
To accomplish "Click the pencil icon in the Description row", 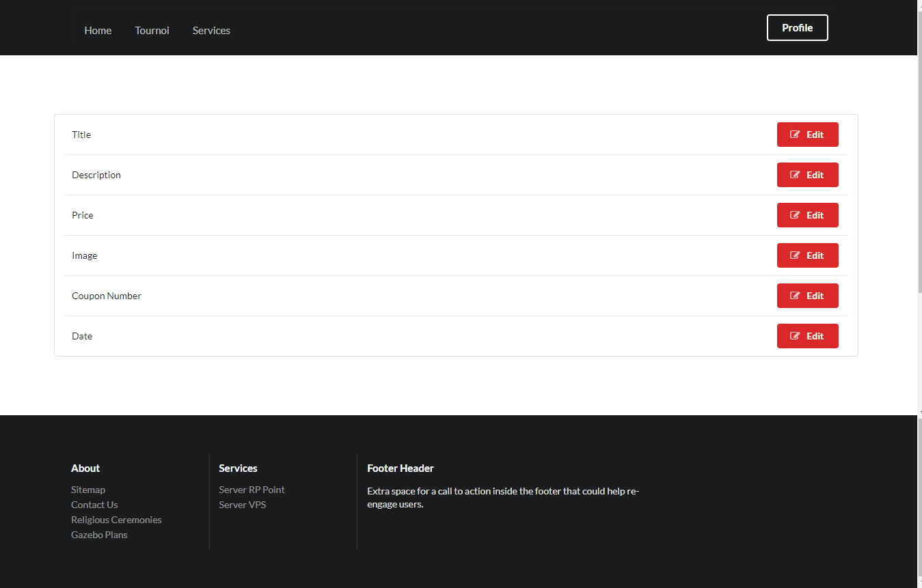I will [x=795, y=175].
